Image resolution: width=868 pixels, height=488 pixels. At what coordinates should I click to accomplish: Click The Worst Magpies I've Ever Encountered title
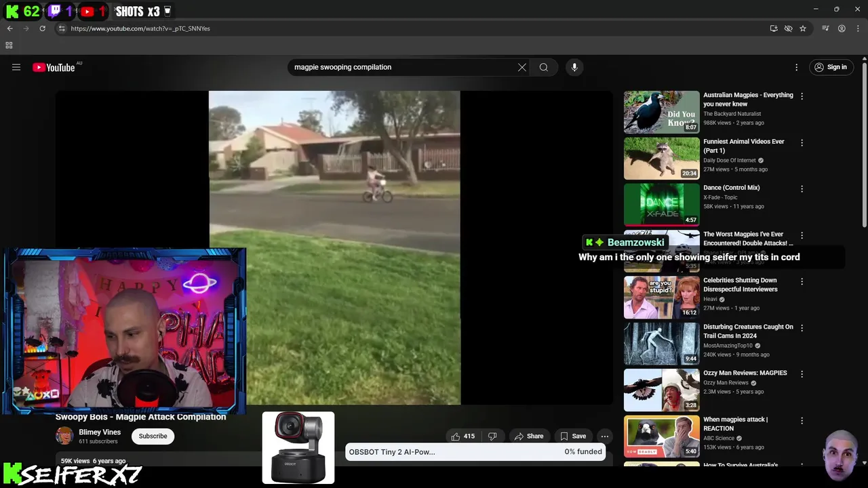[x=748, y=239]
